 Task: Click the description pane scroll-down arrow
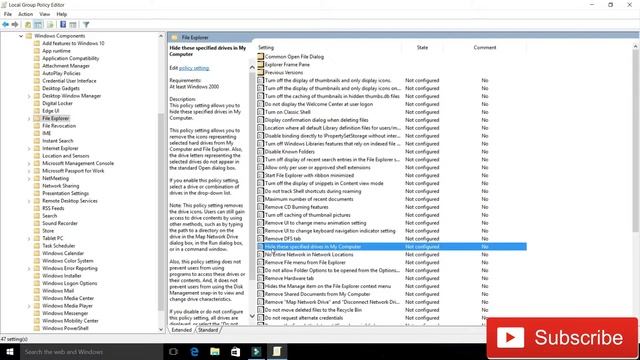[x=252, y=316]
